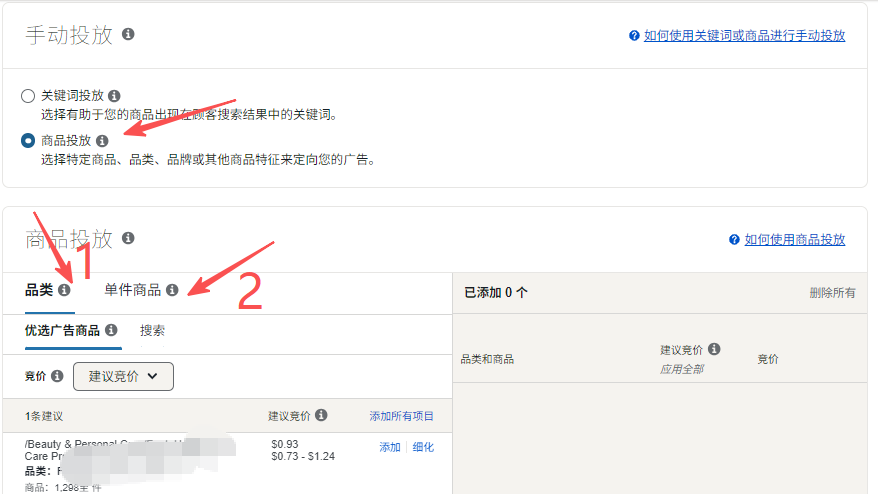This screenshot has width=878, height=494.
Task: Open 如何使用关键词或商品进行手动投放 help link
Action: click(744, 35)
